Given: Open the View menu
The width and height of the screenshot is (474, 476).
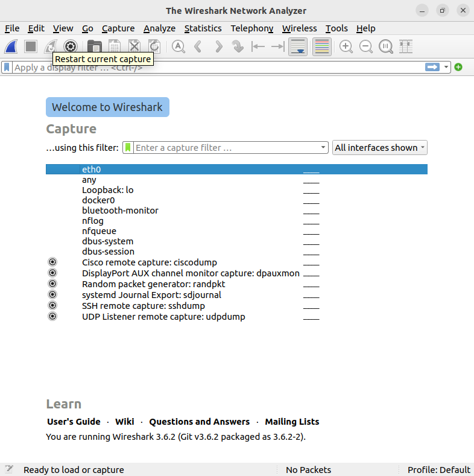Looking at the screenshot, I should pos(63,28).
